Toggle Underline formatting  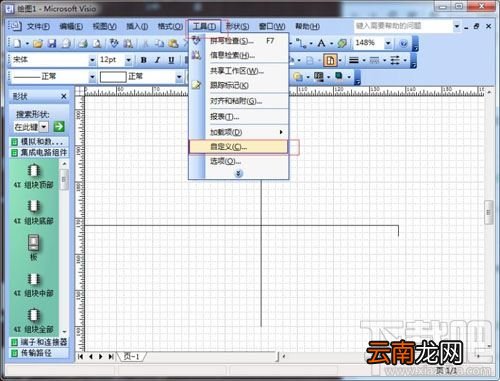pyautogui.click(x=171, y=60)
